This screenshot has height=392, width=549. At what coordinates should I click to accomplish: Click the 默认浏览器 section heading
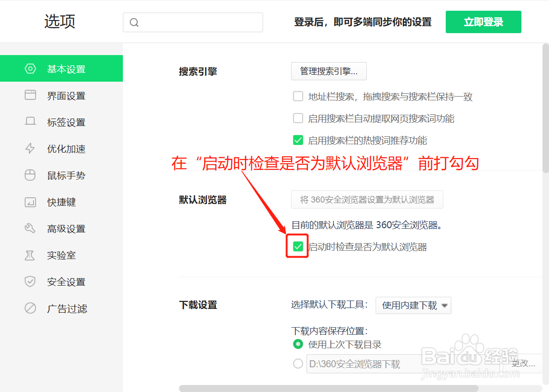(x=203, y=200)
